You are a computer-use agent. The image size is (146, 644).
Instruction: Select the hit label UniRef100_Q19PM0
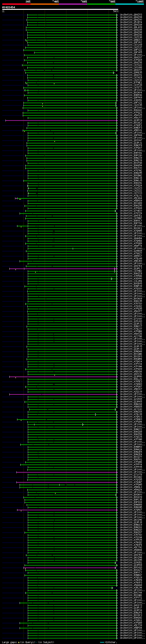(x=131, y=376)
